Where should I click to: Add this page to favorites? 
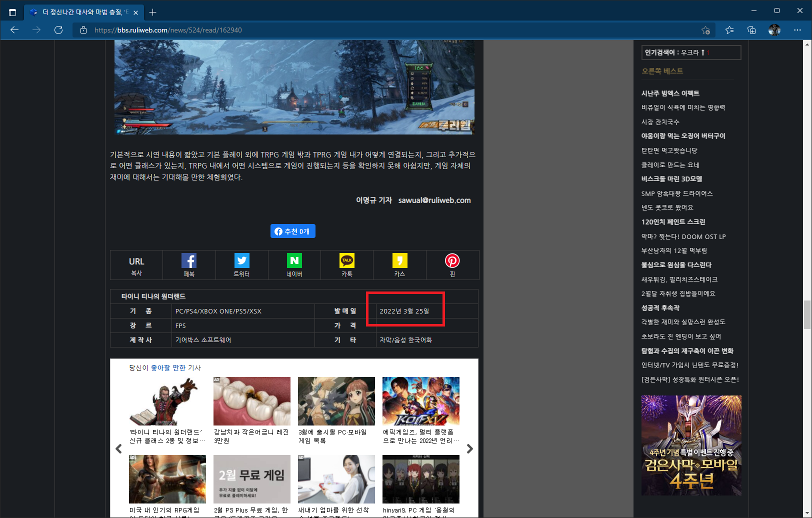pos(705,30)
